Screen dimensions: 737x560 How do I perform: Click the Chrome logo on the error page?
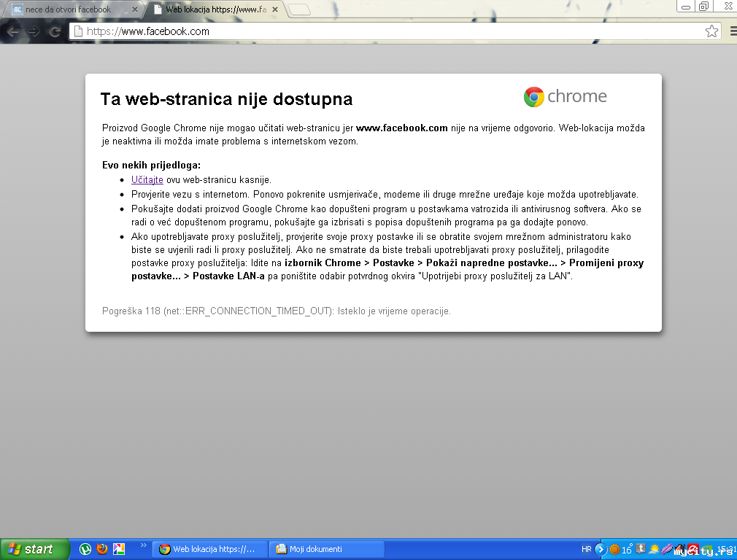565,97
